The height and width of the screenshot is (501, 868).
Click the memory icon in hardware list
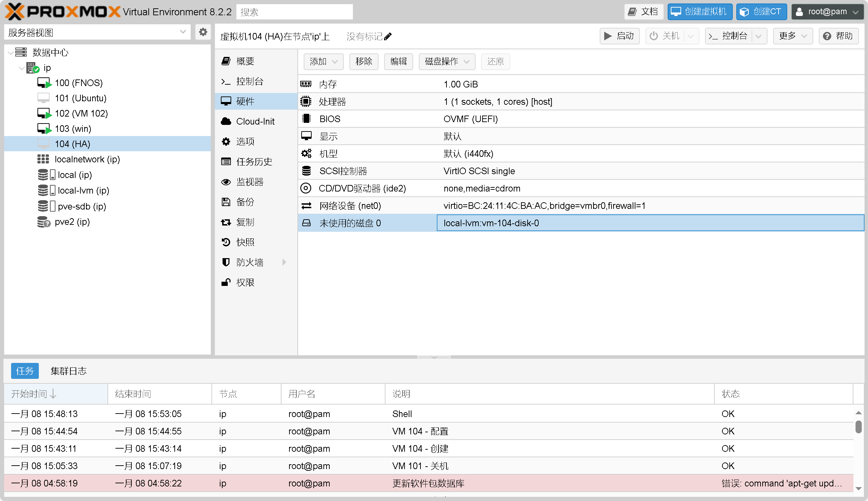click(306, 84)
